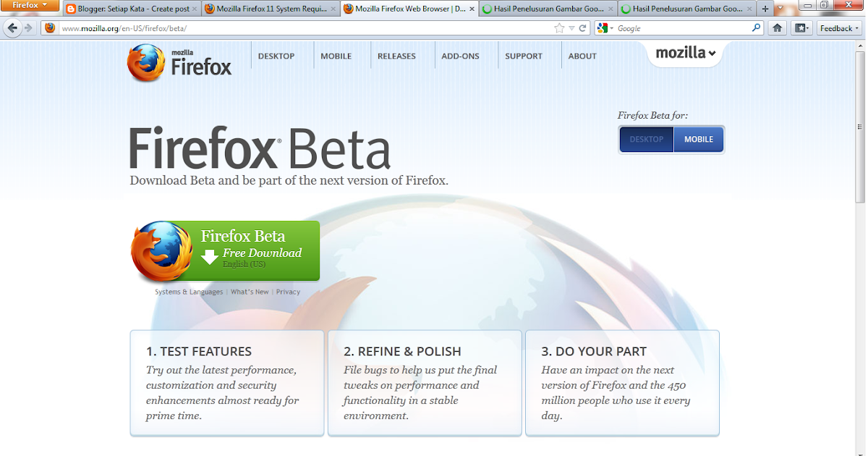Select MOBILE in Firefox Beta for toggle
This screenshot has height=456, width=868.
click(699, 139)
